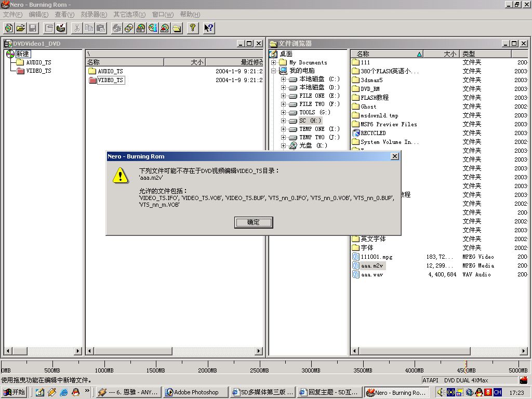
Task: Sort file browser by the 名称 column header
Action: tap(387, 54)
